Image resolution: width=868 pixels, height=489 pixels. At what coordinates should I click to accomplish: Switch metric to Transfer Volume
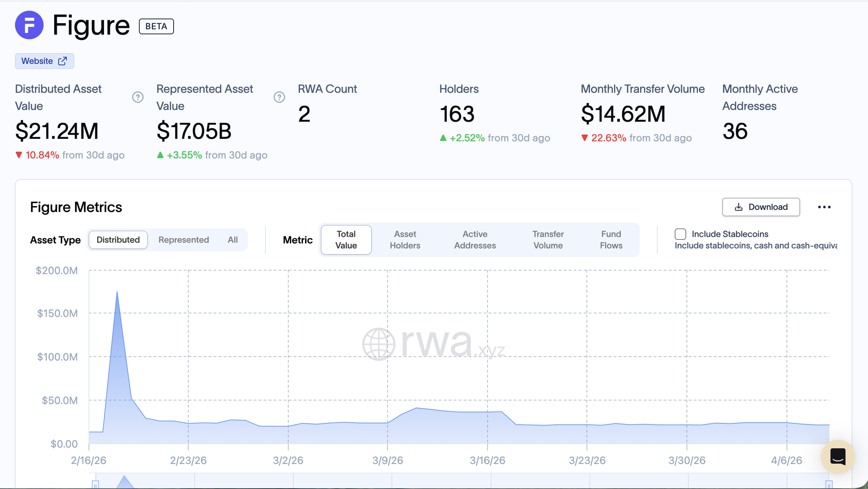[x=548, y=240]
